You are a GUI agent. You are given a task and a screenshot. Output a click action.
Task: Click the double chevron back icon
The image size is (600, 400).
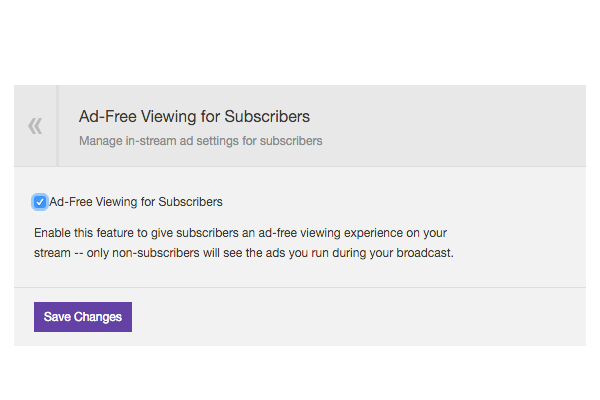tap(35, 126)
